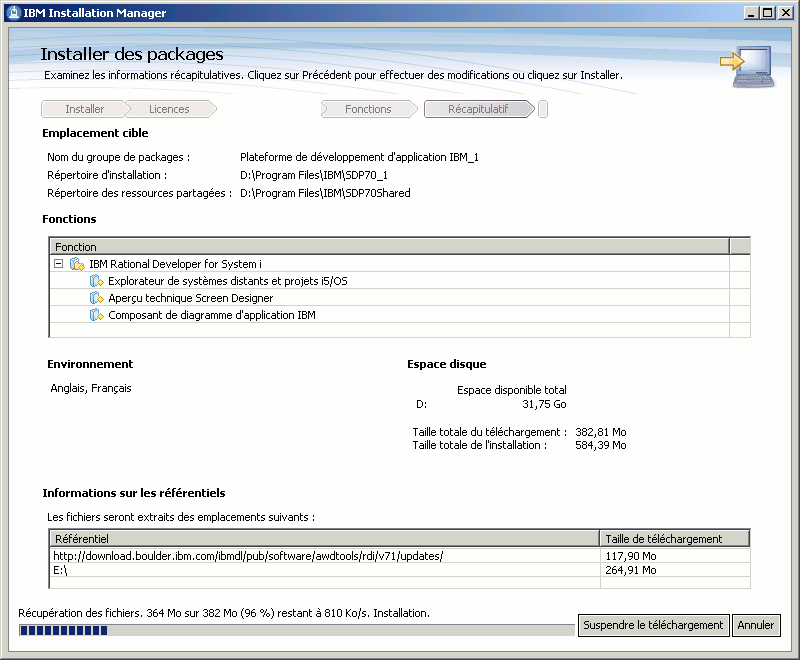Screen dimensions: 800x660
Task: Click the '31,75 Go' available space value
Action: [544, 404]
